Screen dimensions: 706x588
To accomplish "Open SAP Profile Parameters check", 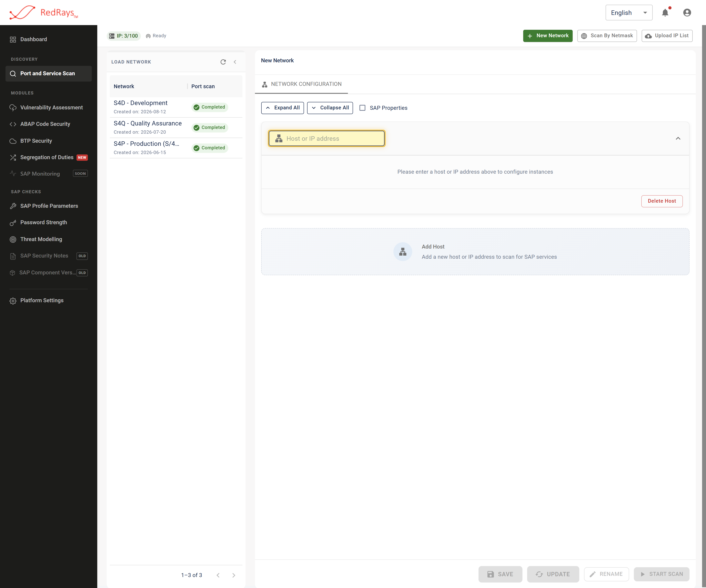I will pos(48,206).
